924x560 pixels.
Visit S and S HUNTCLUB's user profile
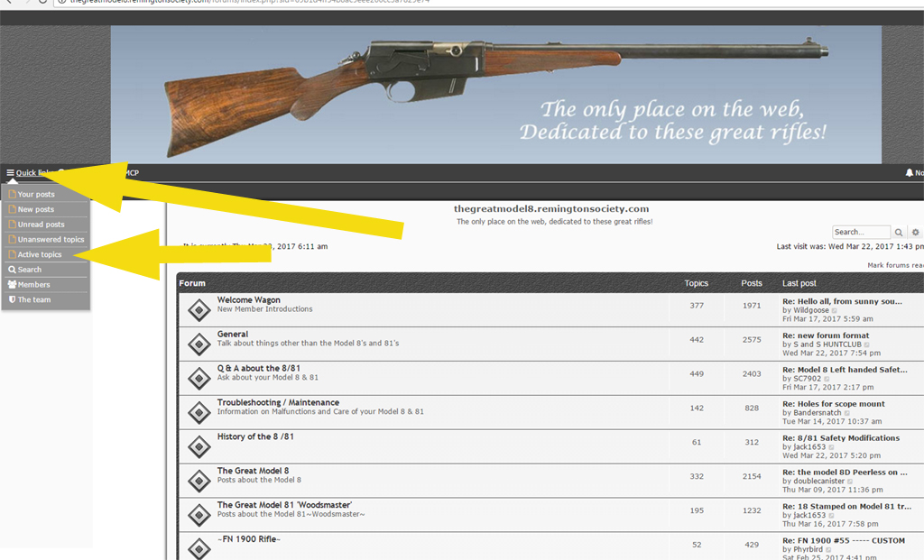(827, 344)
